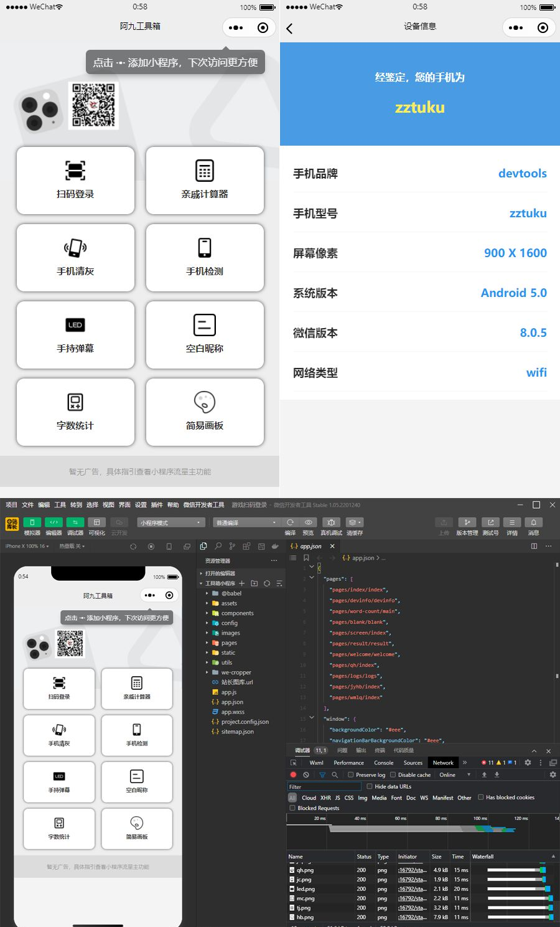The height and width of the screenshot is (927, 560).
Task: Open 手持弹幕 in standalone 阿九工具箱 screen
Action: coord(75,335)
